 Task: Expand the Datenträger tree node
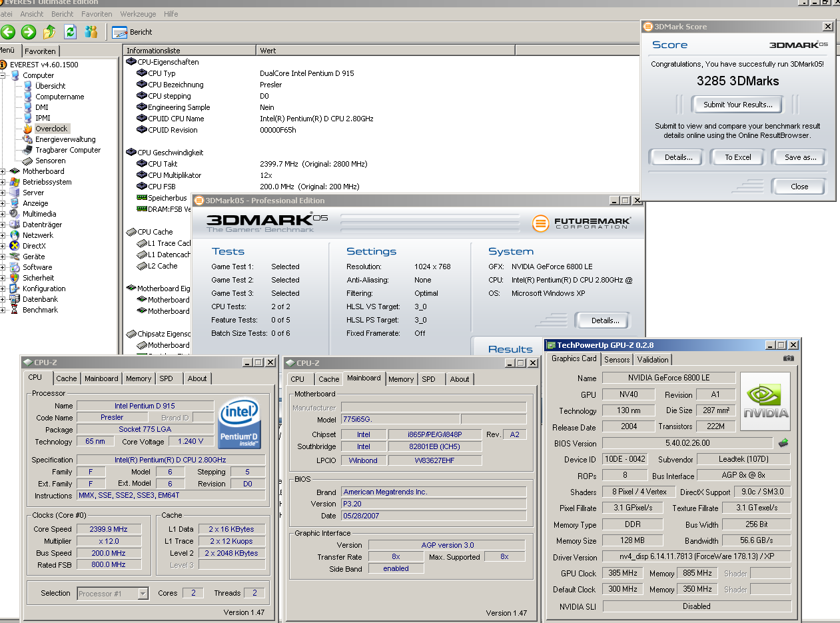point(3,225)
